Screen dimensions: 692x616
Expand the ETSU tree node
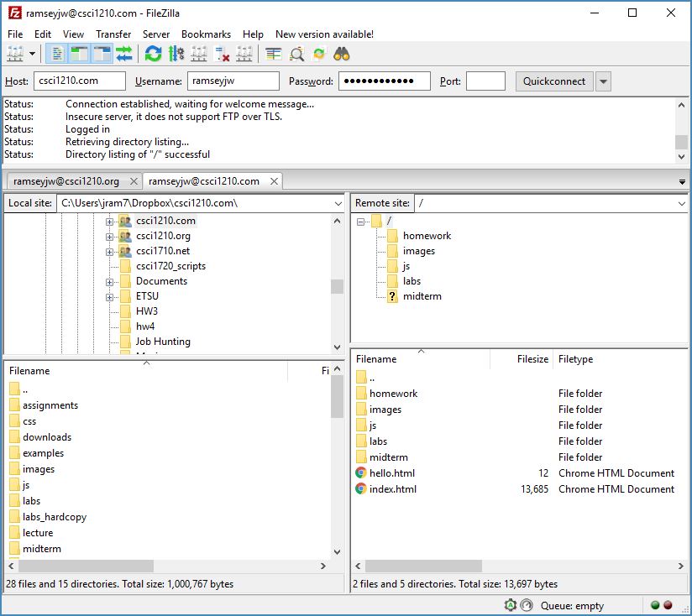(x=109, y=297)
